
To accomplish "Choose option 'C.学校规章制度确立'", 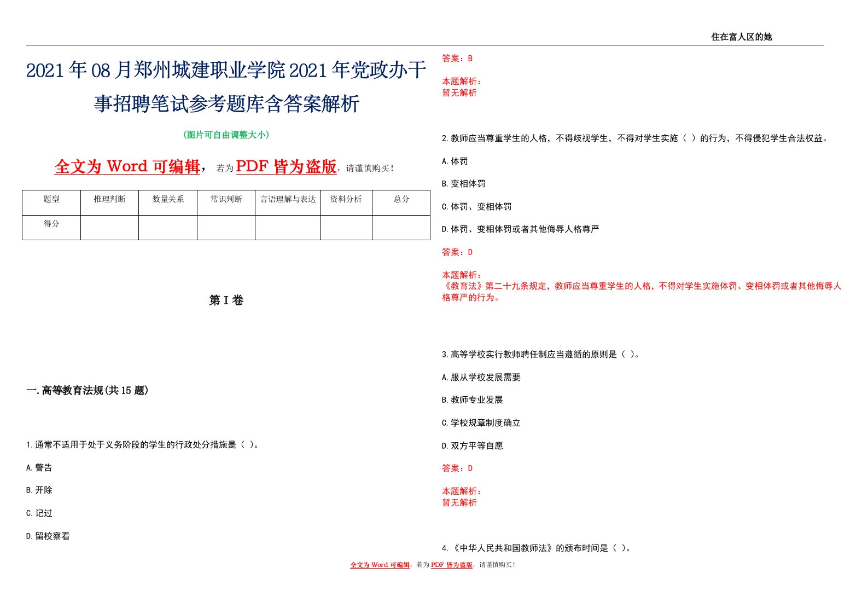I will click(481, 423).
